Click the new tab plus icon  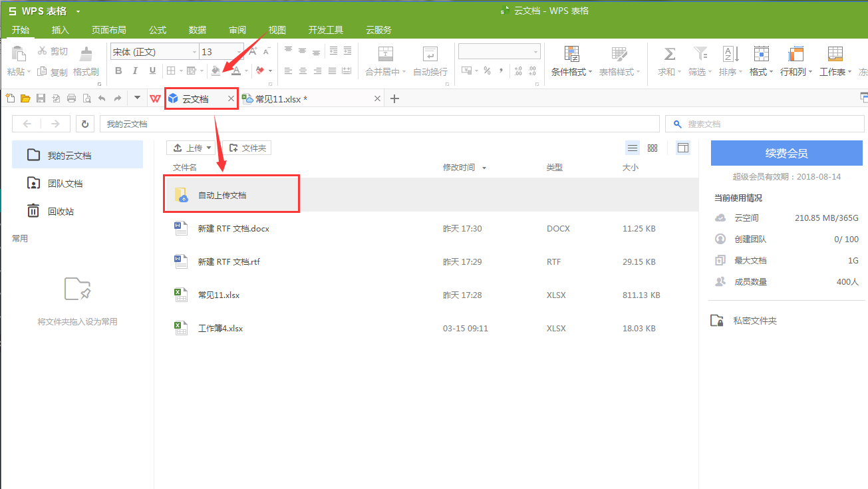394,98
